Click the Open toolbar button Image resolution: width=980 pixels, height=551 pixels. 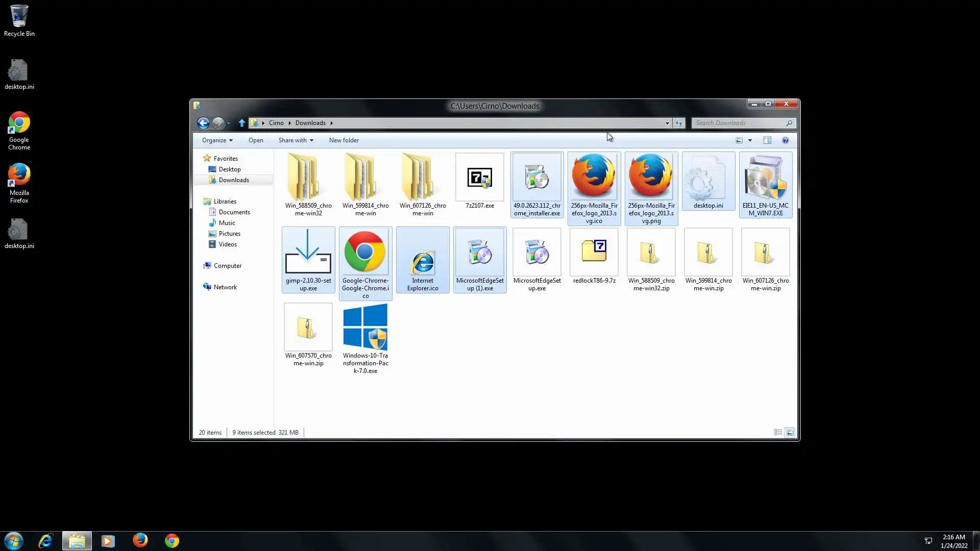click(256, 140)
